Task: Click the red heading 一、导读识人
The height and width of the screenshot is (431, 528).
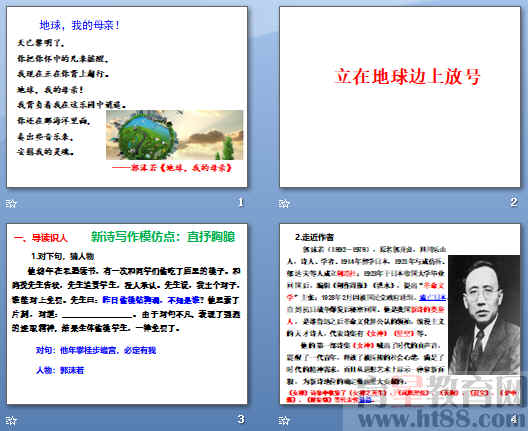Action: [x=40, y=238]
